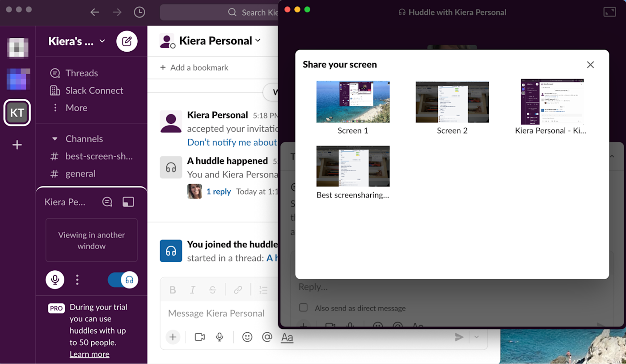Click the compose new message icon

tap(127, 42)
